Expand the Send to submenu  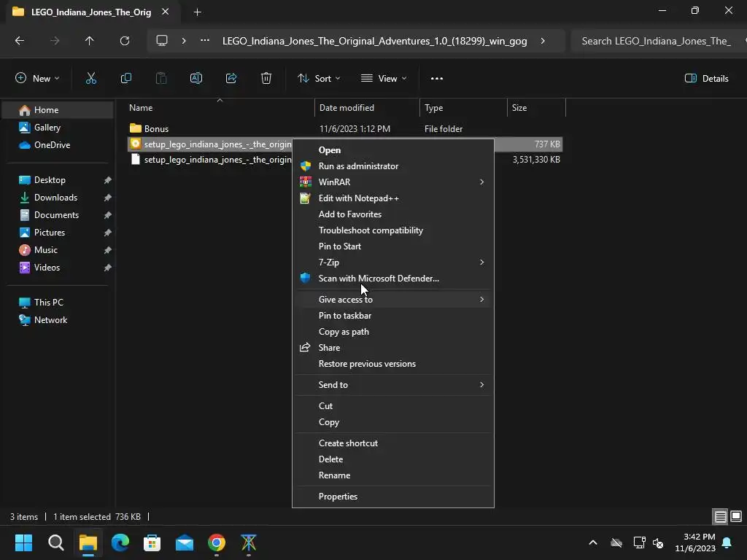[481, 385]
